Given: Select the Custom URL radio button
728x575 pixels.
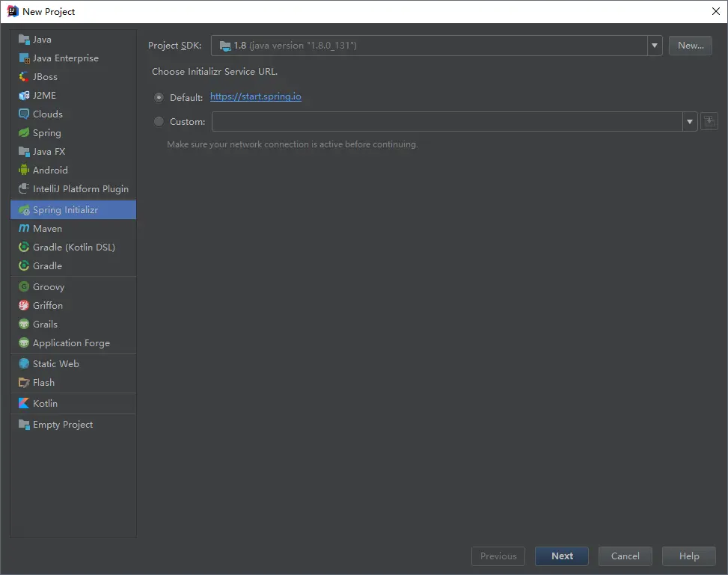Looking at the screenshot, I should pos(159,121).
